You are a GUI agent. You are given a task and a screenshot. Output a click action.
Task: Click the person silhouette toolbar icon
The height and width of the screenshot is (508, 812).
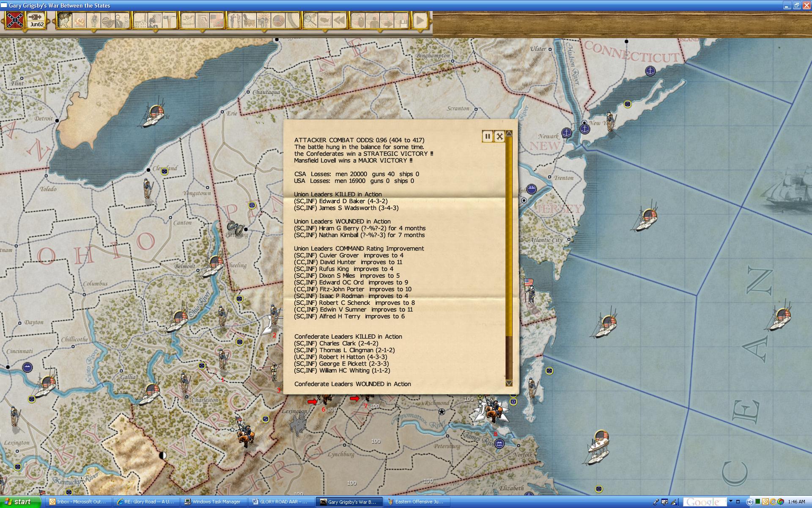373,20
